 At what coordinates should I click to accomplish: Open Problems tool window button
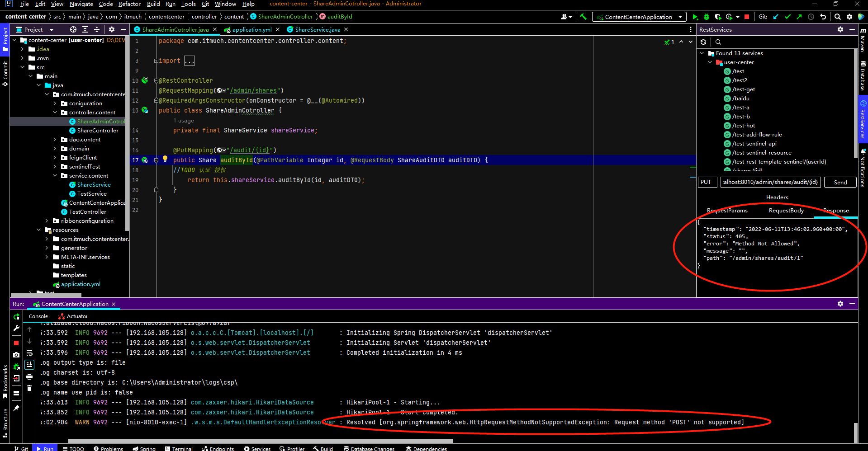click(108, 448)
